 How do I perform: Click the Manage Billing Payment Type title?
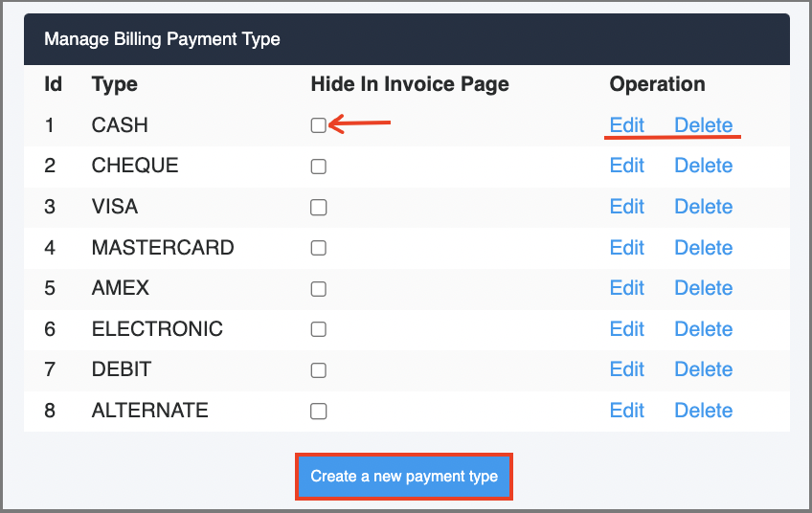pos(162,39)
